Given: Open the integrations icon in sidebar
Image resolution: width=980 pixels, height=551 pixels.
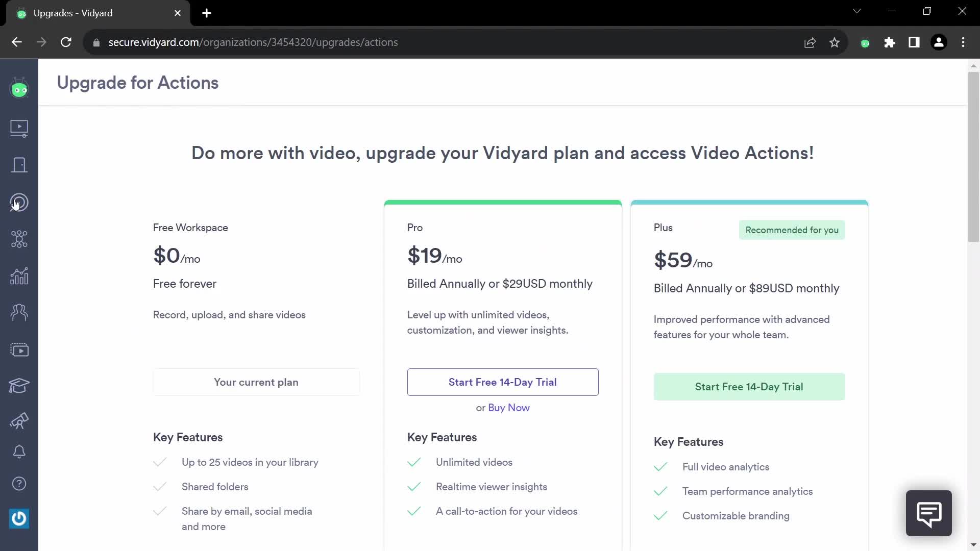Looking at the screenshot, I should coord(19,239).
